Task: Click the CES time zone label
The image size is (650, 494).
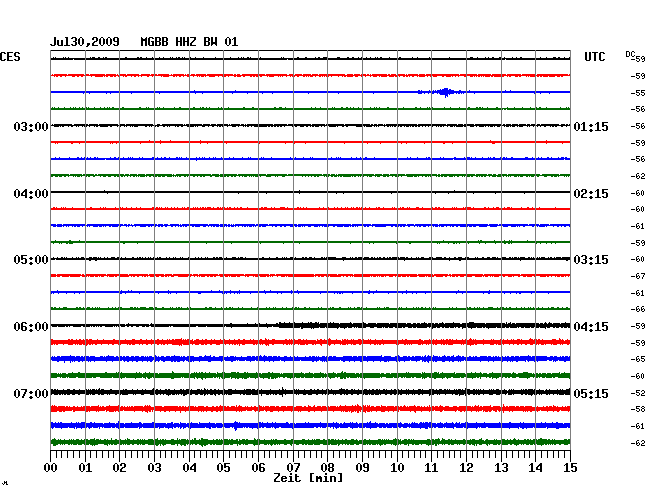Action: click(x=10, y=57)
